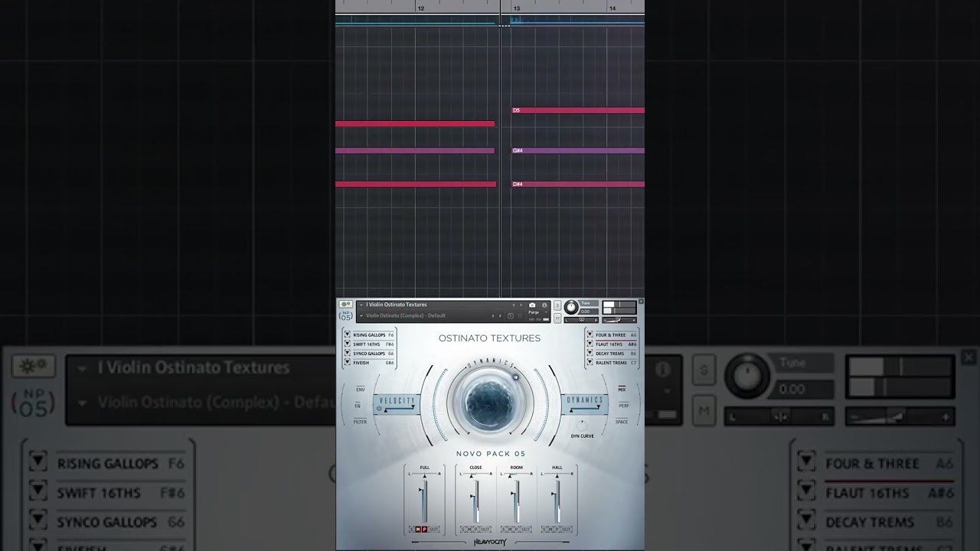Open RISING GALLOPS articulation dropdown

347,334
